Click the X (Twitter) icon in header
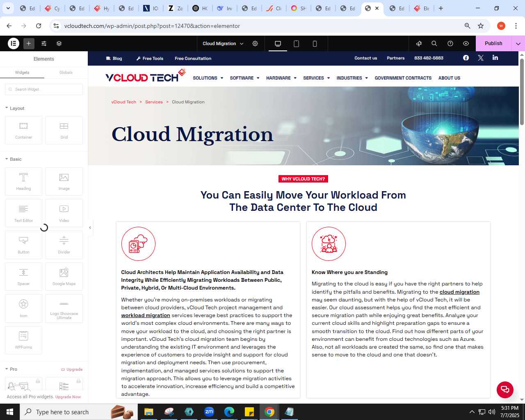Screen dimensions: 525x420 (481, 58)
